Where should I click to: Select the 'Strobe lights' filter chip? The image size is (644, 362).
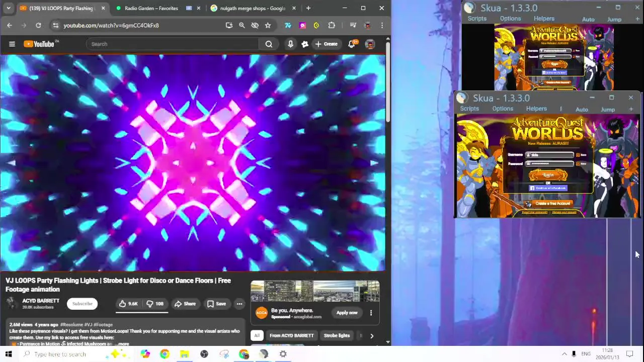337,335
